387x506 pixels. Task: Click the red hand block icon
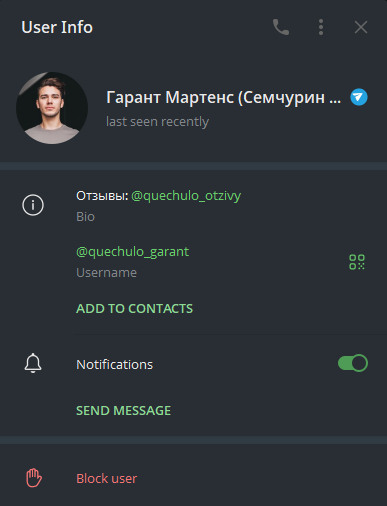34,478
